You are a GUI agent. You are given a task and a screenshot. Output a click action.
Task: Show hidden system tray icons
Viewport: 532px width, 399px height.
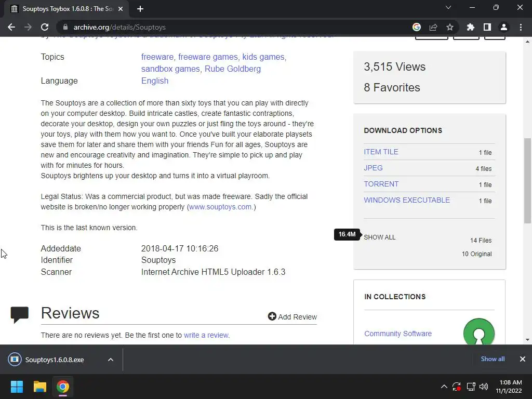point(444,387)
